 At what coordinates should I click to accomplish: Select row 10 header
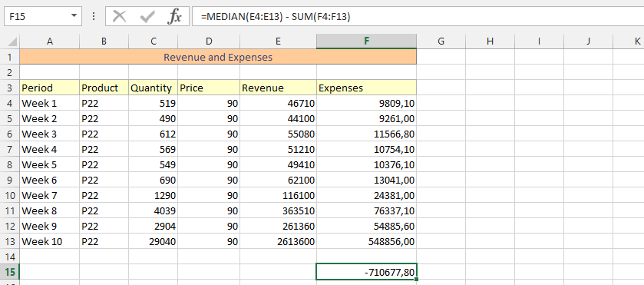point(10,195)
